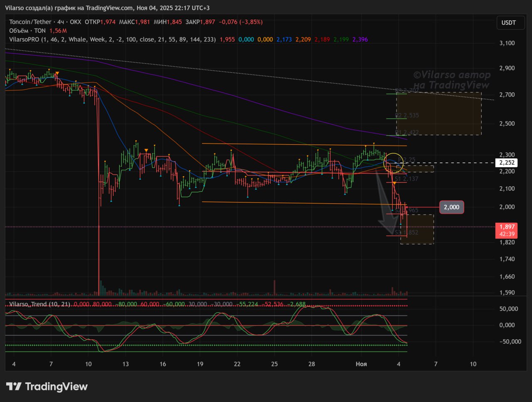The image size is (532, 402).
Task: Click the purple 2,396 moving average value
Action: click(x=360, y=39)
